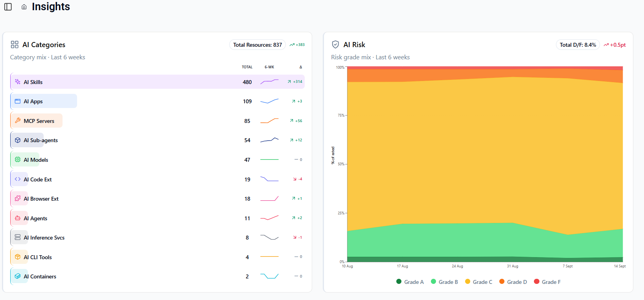Click the AI Categories grid icon
Image resolution: width=644 pixels, height=300 pixels.
tap(15, 44)
